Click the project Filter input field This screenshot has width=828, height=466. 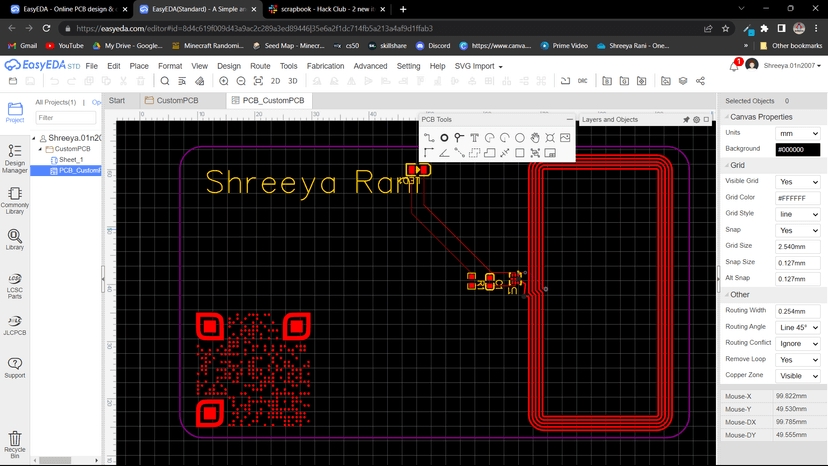click(66, 118)
